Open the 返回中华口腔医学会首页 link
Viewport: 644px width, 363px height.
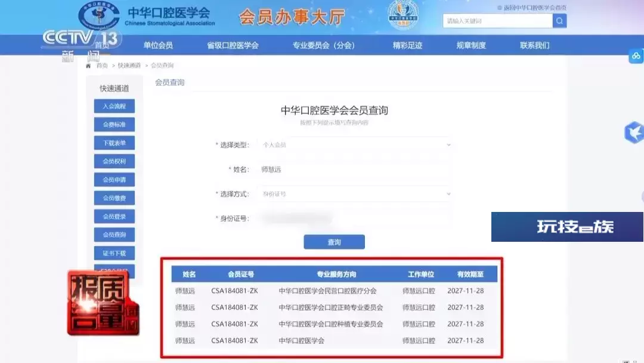point(535,7)
